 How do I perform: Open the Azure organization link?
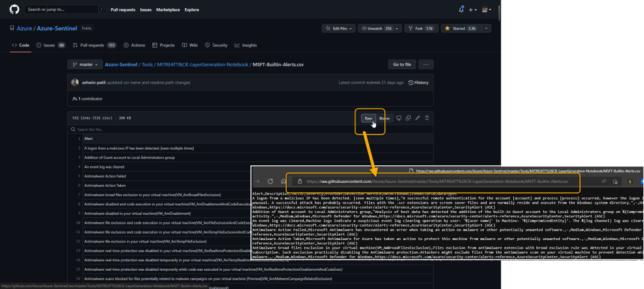click(25, 28)
